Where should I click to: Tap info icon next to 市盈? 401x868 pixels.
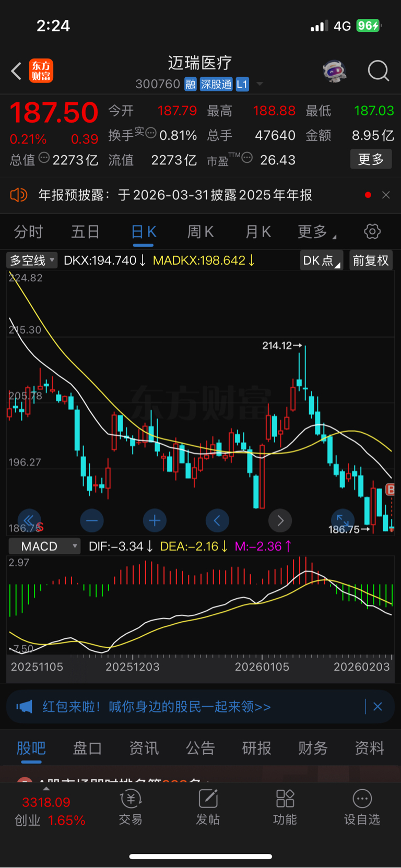pyautogui.click(x=247, y=158)
